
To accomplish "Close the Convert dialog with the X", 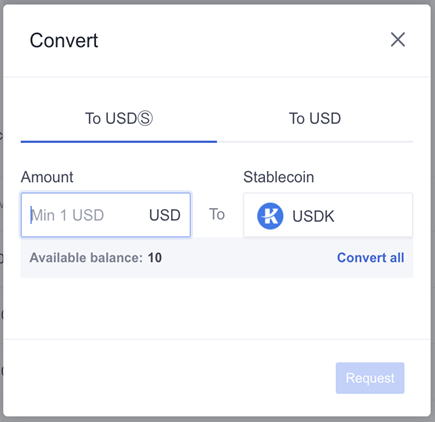I will coord(398,40).
